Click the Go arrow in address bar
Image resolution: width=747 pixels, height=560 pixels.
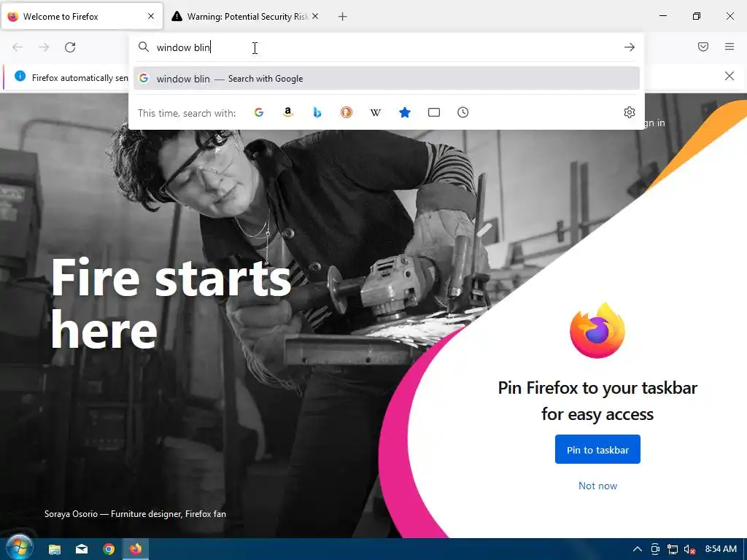tap(630, 47)
